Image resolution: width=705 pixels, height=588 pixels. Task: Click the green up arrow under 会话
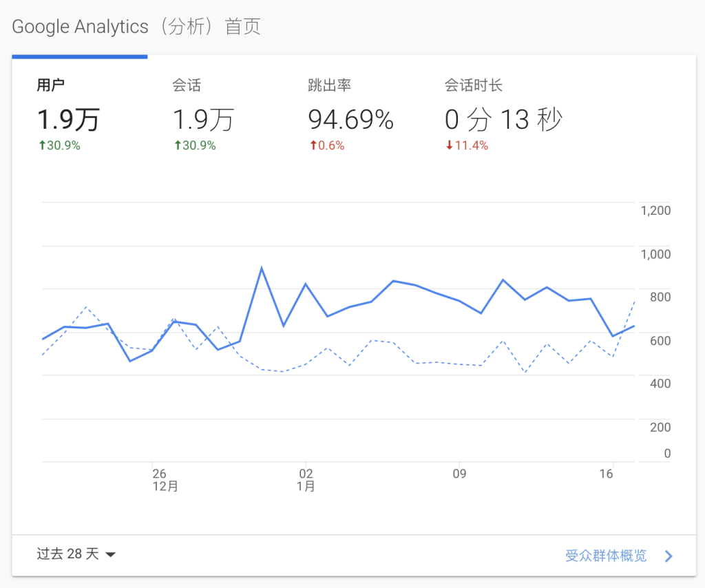(177, 145)
